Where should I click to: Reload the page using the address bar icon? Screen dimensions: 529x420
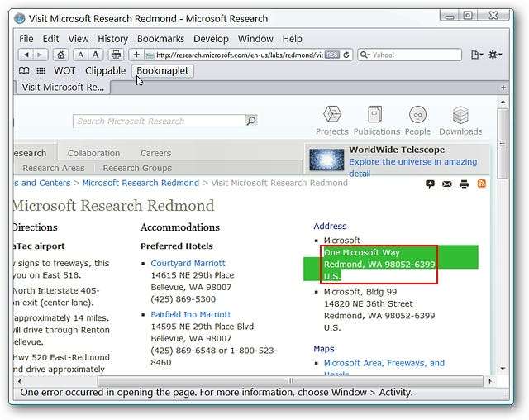(347, 55)
